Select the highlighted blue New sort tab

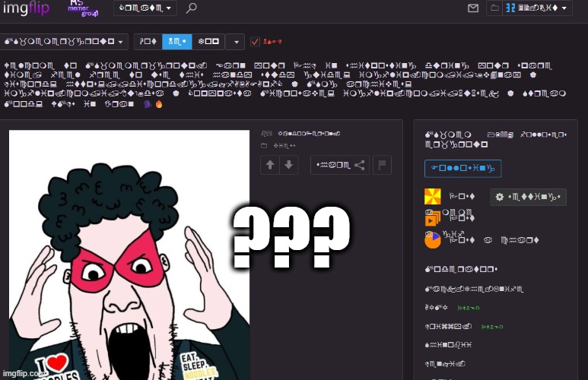pyautogui.click(x=177, y=42)
